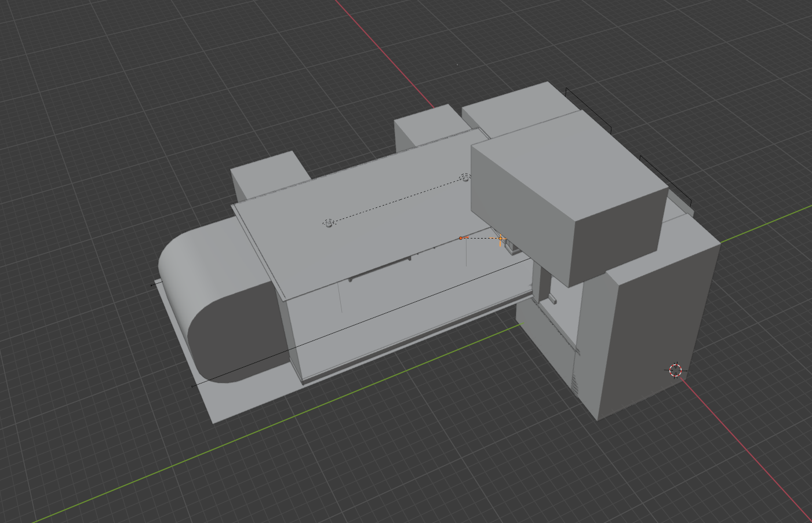
Task: Select the large raised box on top
Action: pos(568,197)
